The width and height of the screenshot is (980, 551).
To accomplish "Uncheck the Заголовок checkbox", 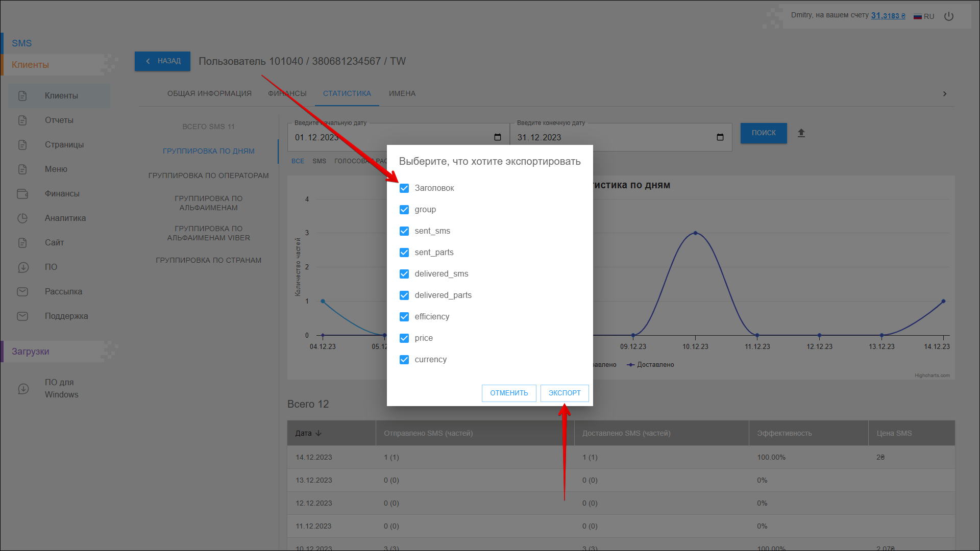I will [404, 188].
